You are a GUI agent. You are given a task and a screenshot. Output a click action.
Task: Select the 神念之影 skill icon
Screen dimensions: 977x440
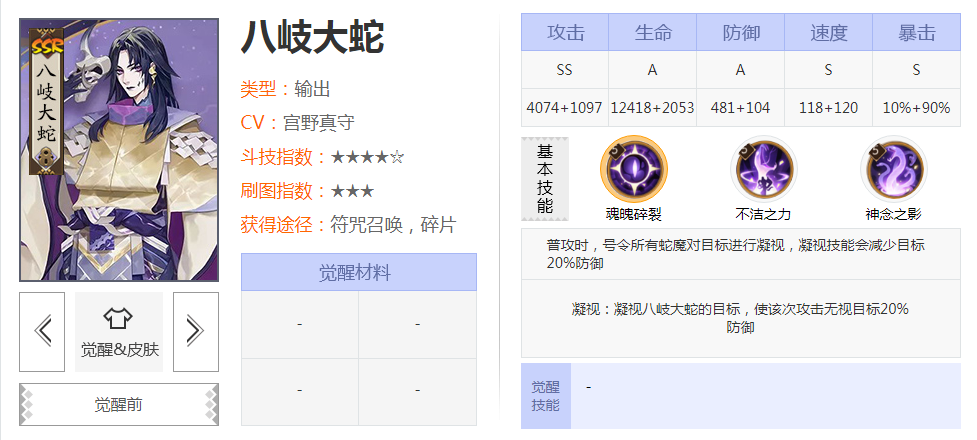(894, 170)
